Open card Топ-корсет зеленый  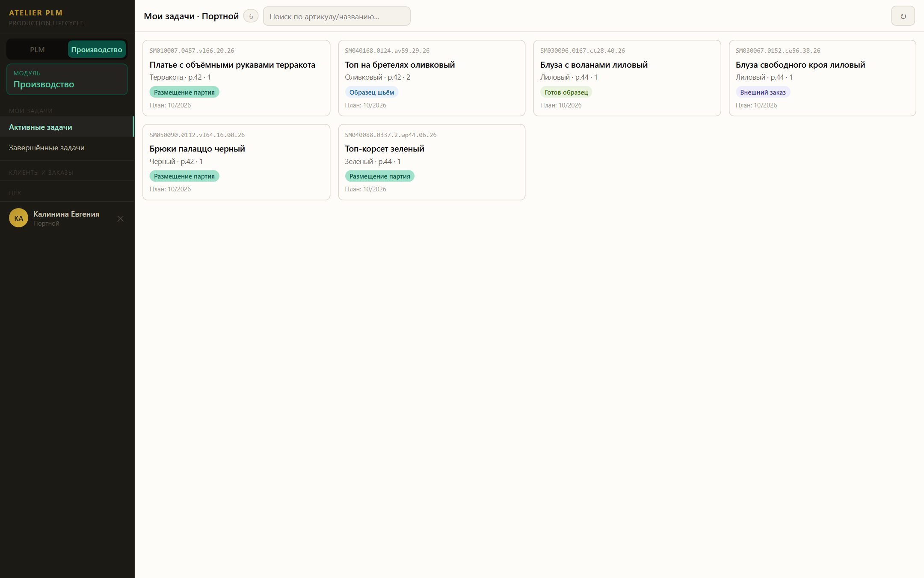pyautogui.click(x=432, y=162)
